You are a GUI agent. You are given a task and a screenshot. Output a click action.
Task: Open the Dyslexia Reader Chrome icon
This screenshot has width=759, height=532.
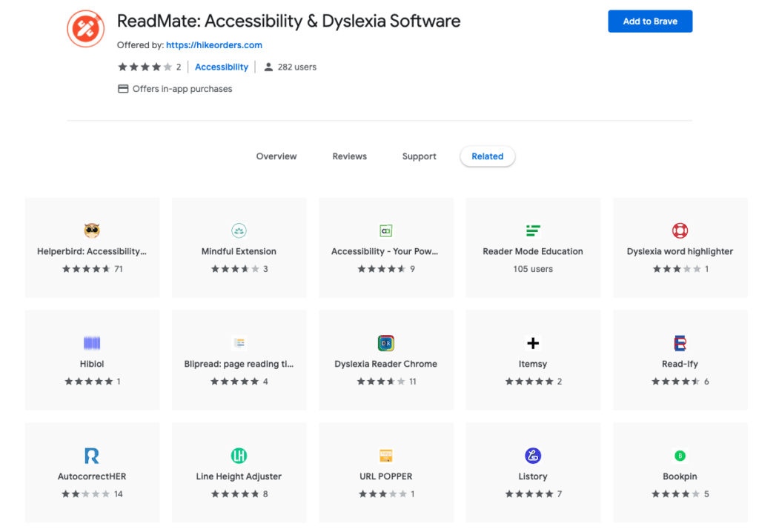point(385,343)
